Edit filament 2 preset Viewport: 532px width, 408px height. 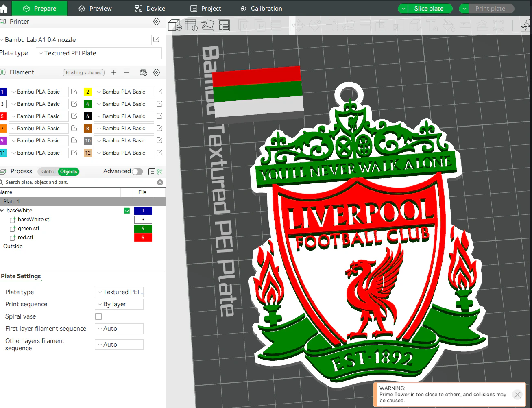tap(159, 92)
